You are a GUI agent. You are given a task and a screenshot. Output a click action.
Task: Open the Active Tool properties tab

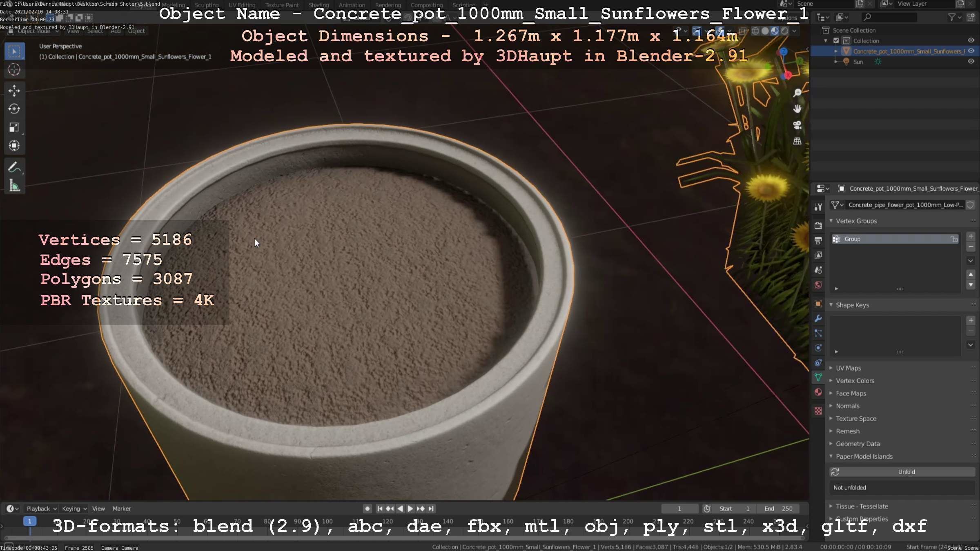click(x=818, y=207)
